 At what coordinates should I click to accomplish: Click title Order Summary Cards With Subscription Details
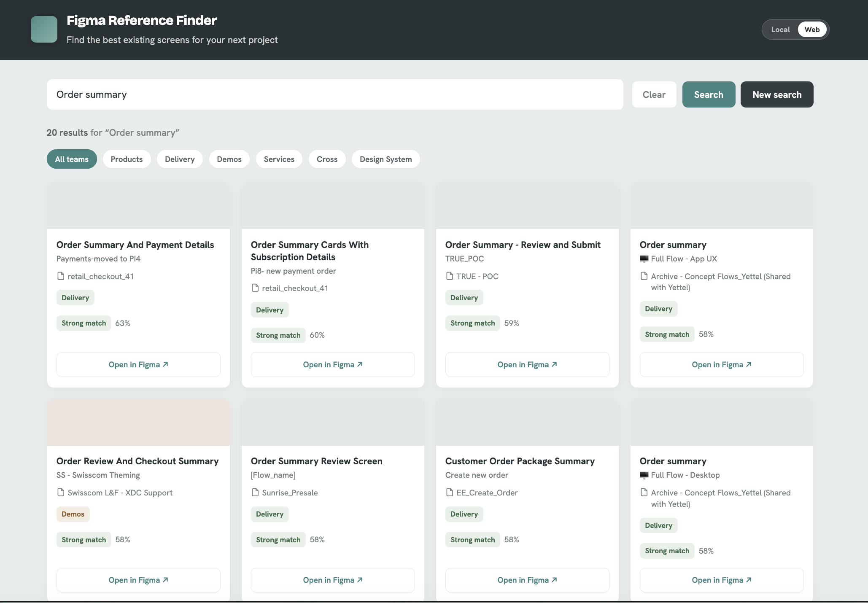310,251
